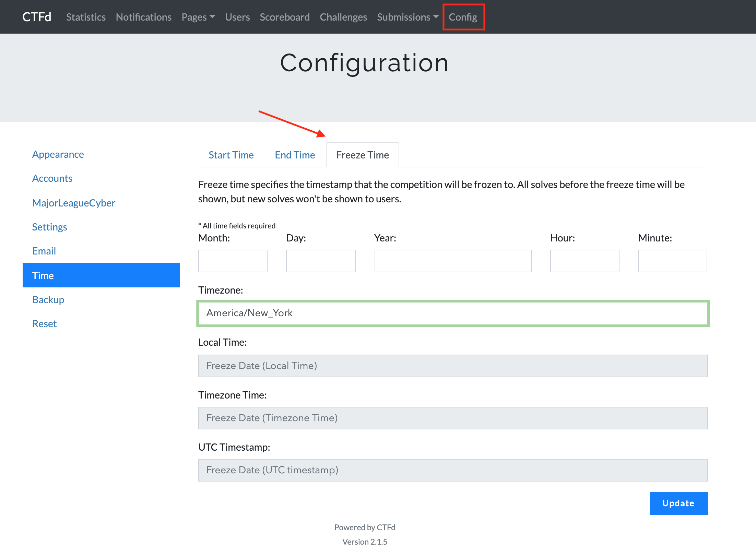
Task: Expand the Submissions dropdown menu
Action: (x=407, y=17)
